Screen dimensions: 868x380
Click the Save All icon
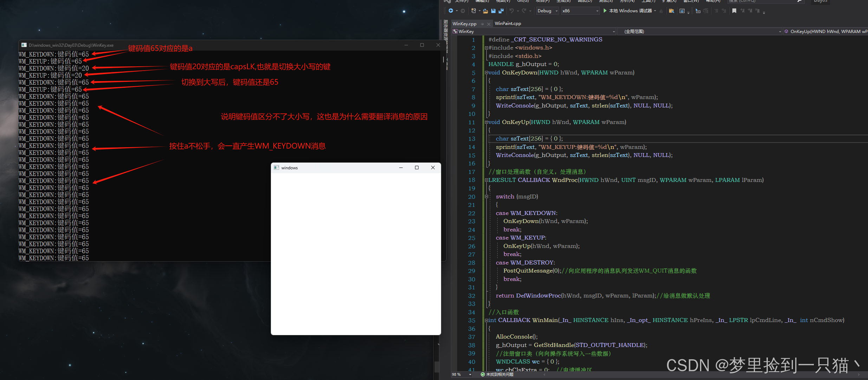(x=501, y=11)
